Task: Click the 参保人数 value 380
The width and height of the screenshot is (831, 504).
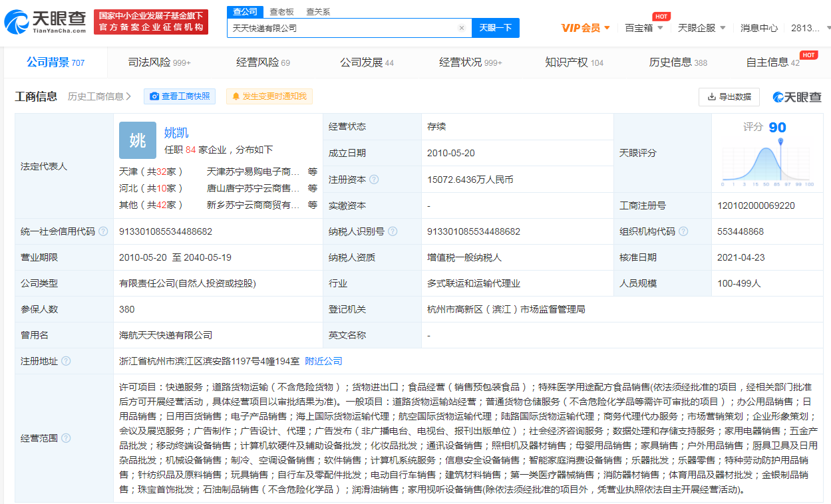Action: (126, 309)
